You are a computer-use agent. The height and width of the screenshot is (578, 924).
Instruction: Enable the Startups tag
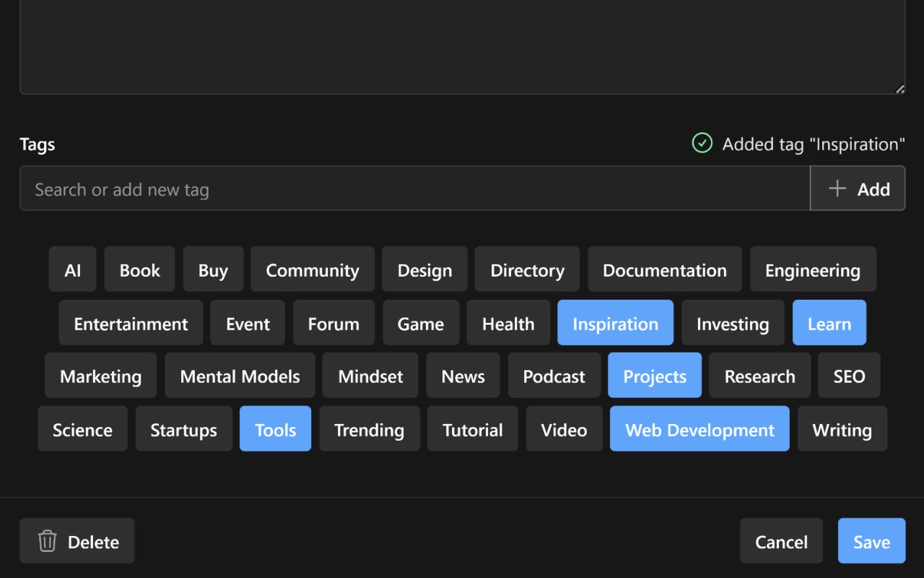pos(183,429)
